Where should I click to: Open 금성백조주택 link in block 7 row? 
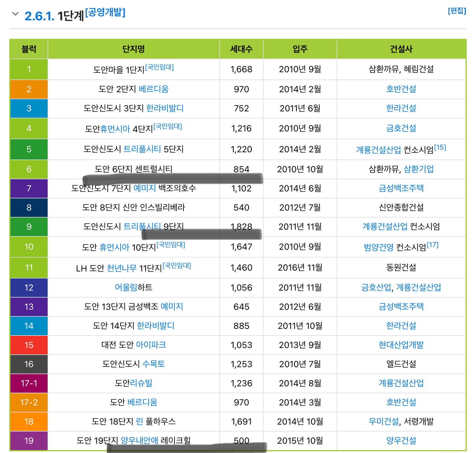pos(401,188)
